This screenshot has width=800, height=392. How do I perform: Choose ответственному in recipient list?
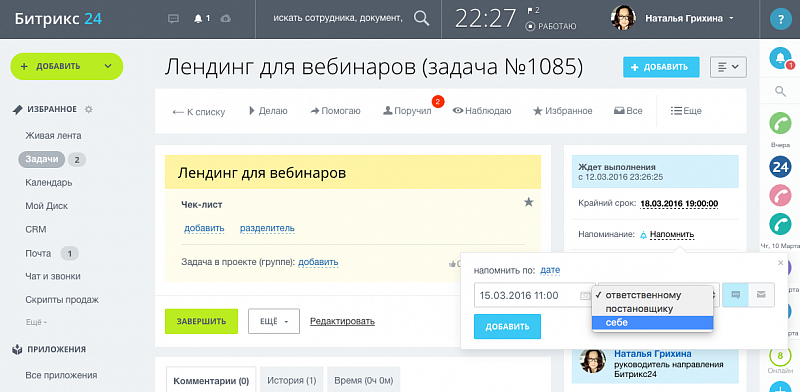tap(652, 295)
